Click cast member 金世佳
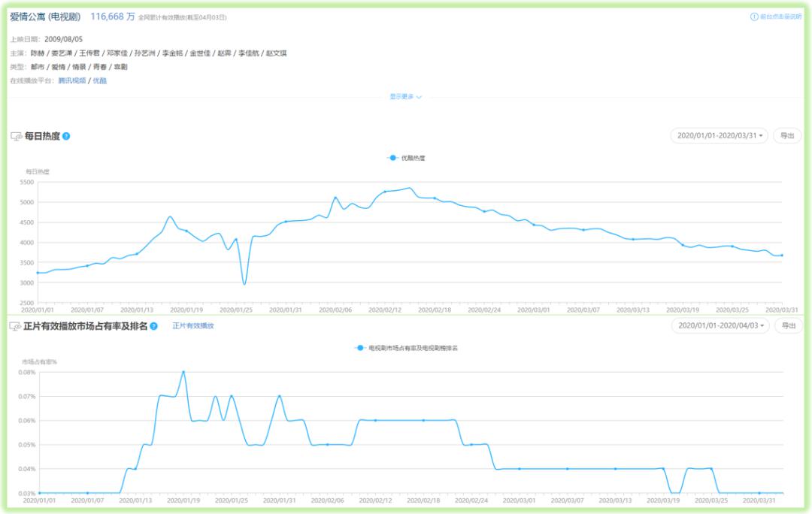The height and width of the screenshot is (514, 812). point(200,53)
